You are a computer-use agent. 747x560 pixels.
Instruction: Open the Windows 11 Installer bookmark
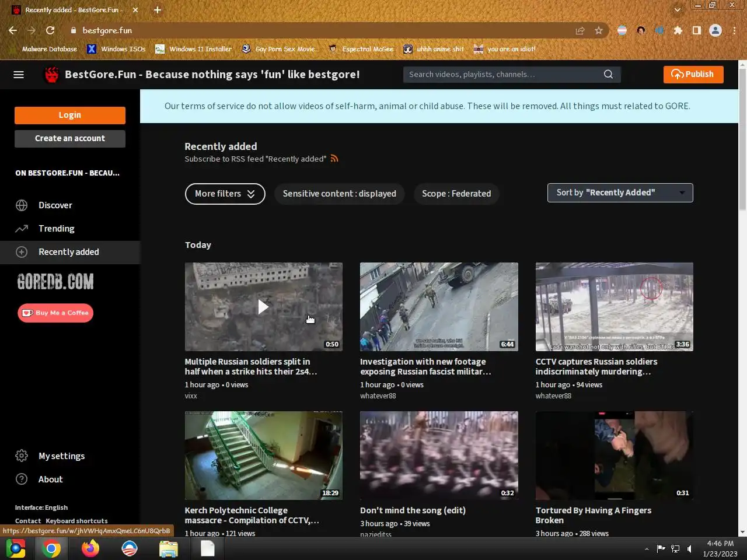(x=193, y=49)
